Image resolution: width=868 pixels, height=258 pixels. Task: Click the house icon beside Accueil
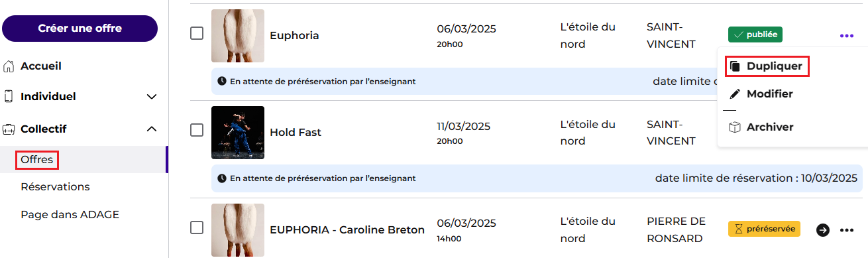(9, 66)
